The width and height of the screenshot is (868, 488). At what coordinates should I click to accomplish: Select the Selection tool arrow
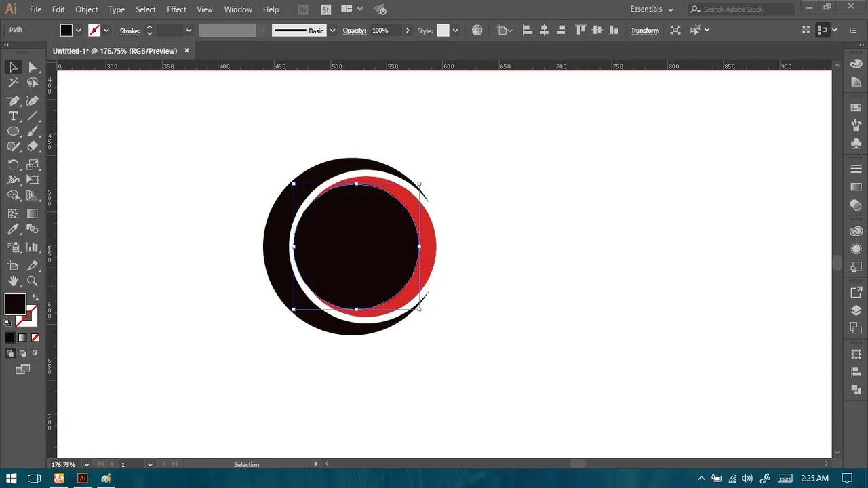13,67
